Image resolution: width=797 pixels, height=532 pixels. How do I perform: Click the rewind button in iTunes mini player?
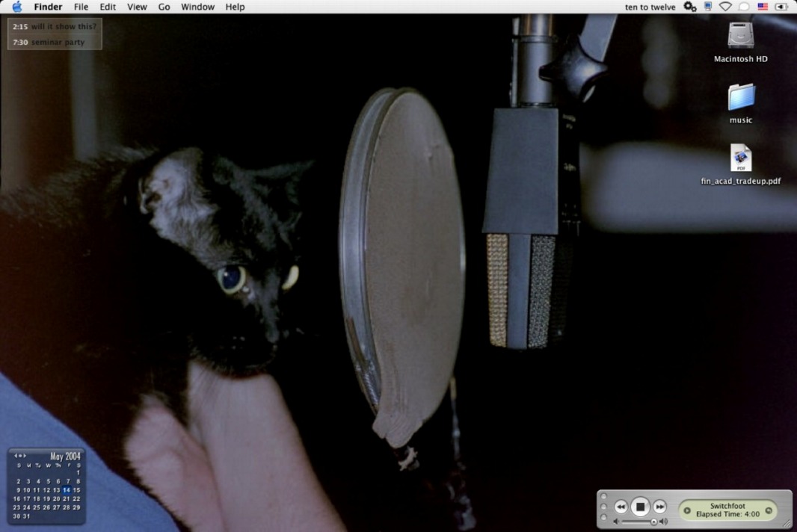click(x=621, y=507)
